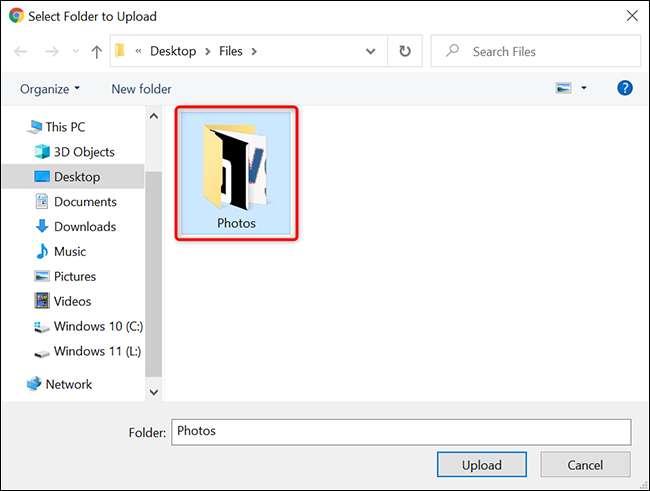Viewport: 650px width, 491px height.
Task: Click the Downloads arrow icon in sidebar
Action: pyautogui.click(x=42, y=226)
